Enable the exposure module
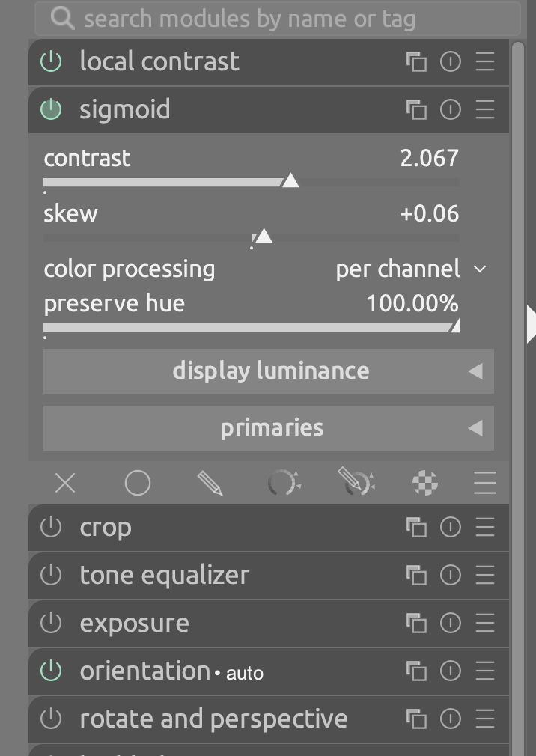Screen dimensions: 536x756 [51, 624]
